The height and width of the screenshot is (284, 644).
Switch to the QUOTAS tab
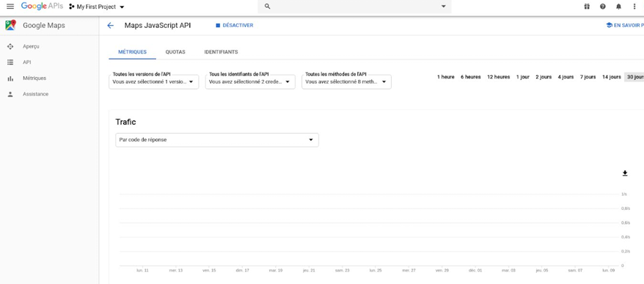[175, 52]
